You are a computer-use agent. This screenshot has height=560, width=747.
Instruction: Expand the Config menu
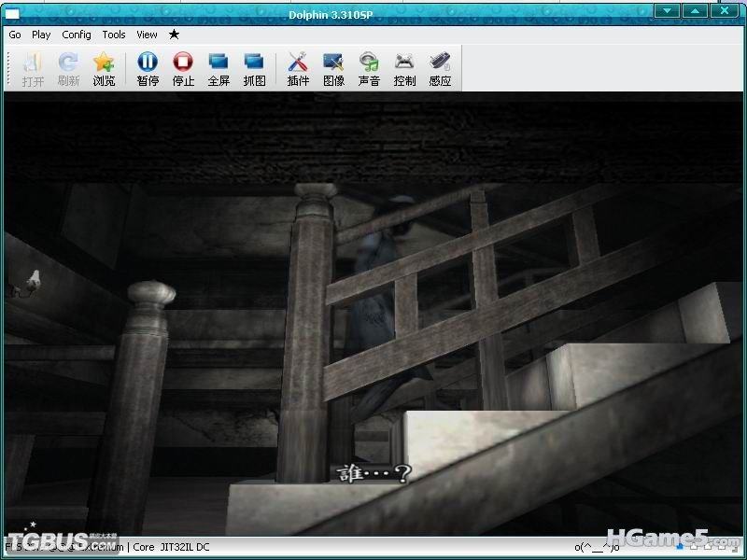pyautogui.click(x=77, y=35)
